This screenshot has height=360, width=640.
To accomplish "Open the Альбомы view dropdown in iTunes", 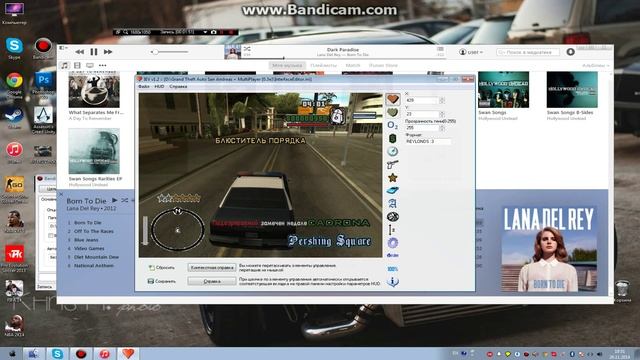I will [x=596, y=65].
